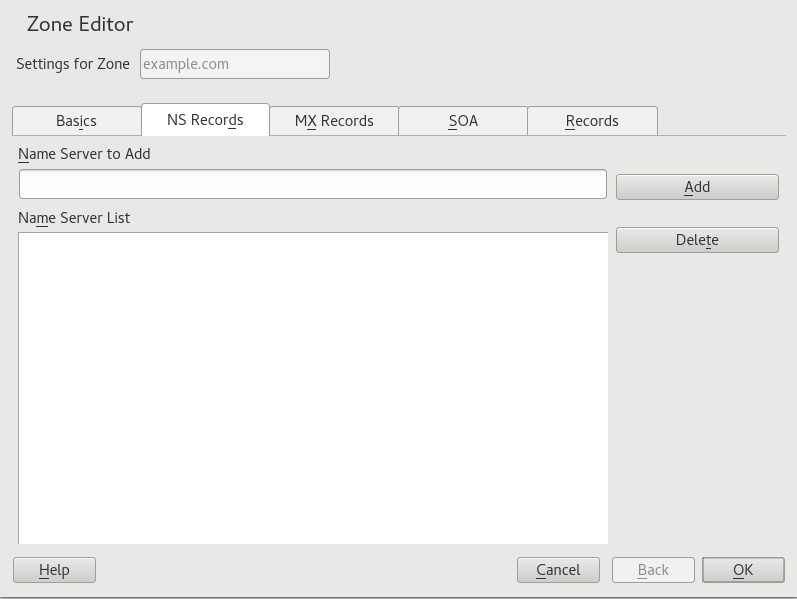
Task: Open the MX Records tab
Action: (334, 121)
